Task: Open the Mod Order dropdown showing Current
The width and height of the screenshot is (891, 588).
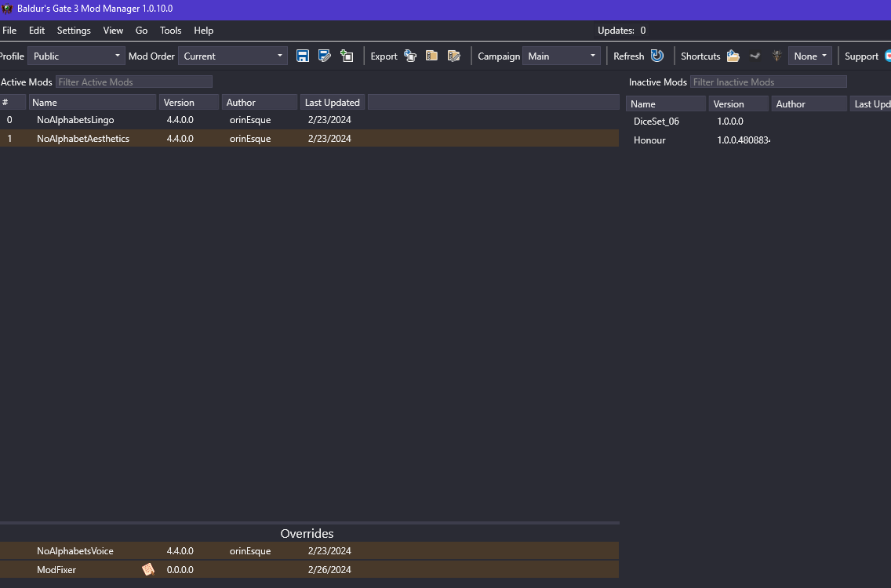Action: (232, 56)
